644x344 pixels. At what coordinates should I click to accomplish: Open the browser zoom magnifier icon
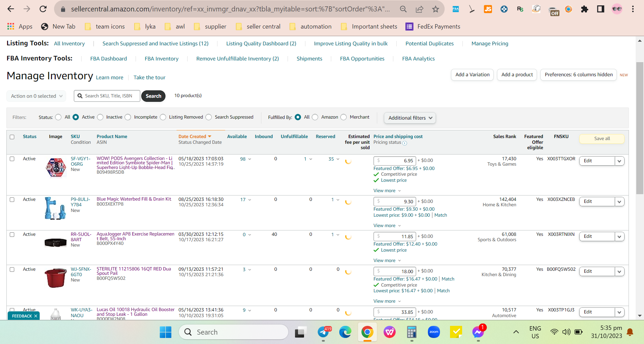[403, 9]
